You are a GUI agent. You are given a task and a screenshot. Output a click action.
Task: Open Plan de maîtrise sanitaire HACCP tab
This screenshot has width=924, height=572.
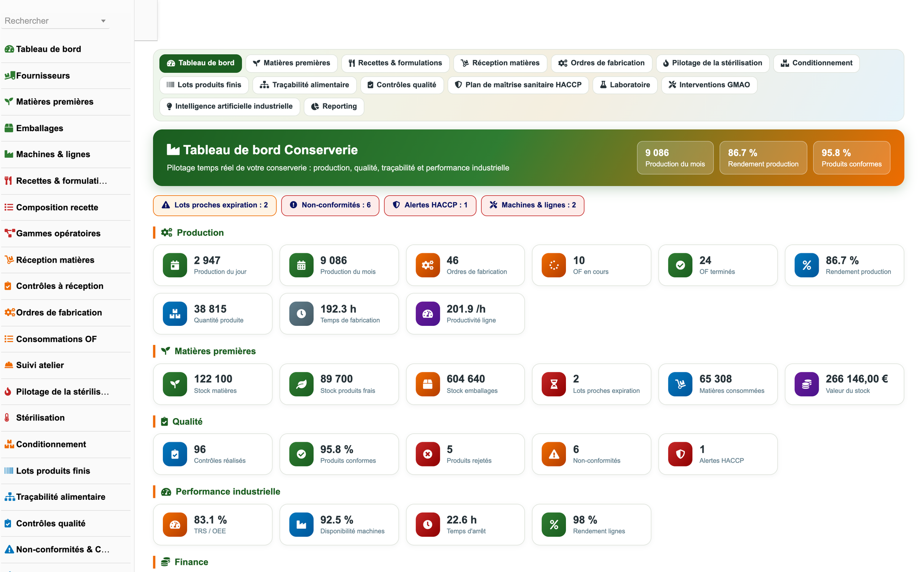pyautogui.click(x=518, y=85)
